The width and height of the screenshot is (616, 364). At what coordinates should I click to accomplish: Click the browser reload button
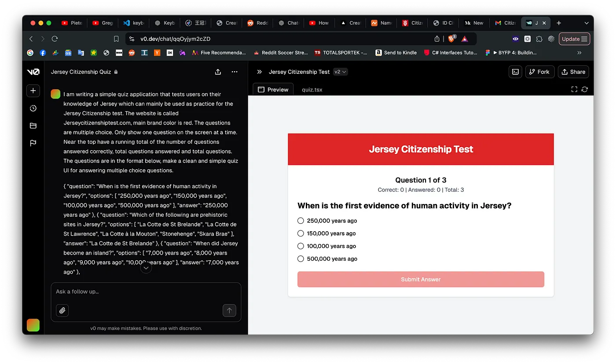click(x=55, y=39)
